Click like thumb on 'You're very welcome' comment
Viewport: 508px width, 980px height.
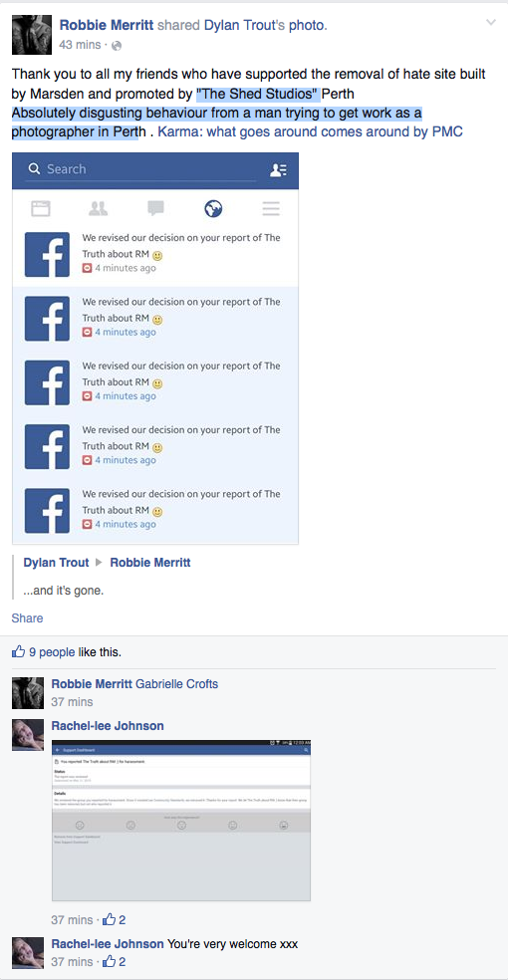[110, 961]
